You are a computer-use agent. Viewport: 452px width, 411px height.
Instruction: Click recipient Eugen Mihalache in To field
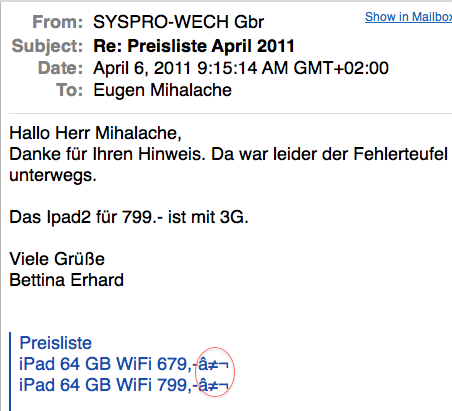pos(162,90)
